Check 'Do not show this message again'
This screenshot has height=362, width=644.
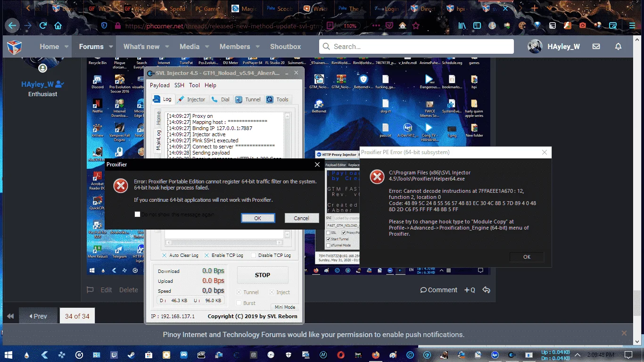(x=137, y=214)
